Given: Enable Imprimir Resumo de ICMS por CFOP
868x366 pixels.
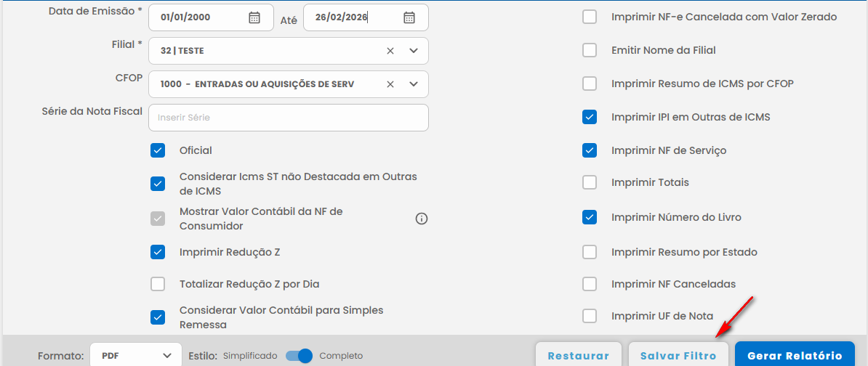Looking at the screenshot, I should click(x=590, y=84).
